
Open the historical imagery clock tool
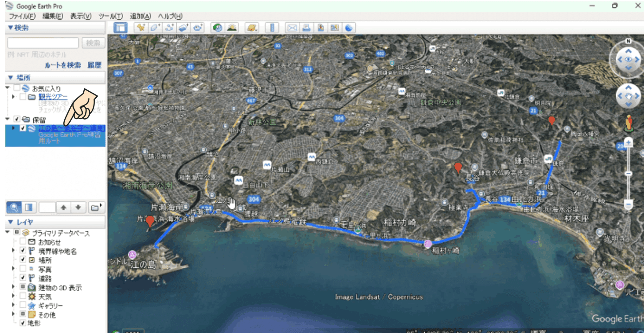217,28
